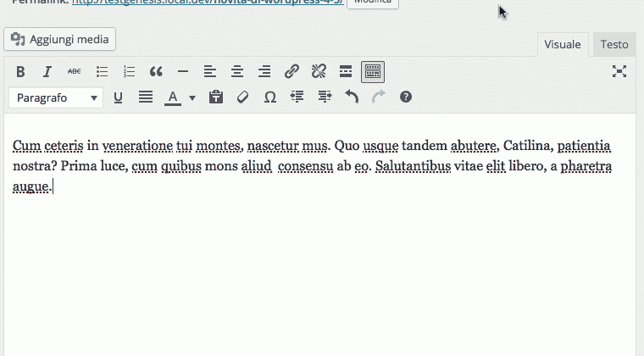Open distraction-free fullscreen mode

(x=619, y=71)
